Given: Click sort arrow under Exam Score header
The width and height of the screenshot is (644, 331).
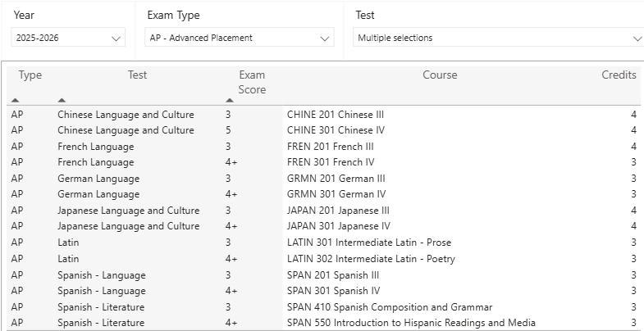Looking at the screenshot, I should pyautogui.click(x=230, y=100).
